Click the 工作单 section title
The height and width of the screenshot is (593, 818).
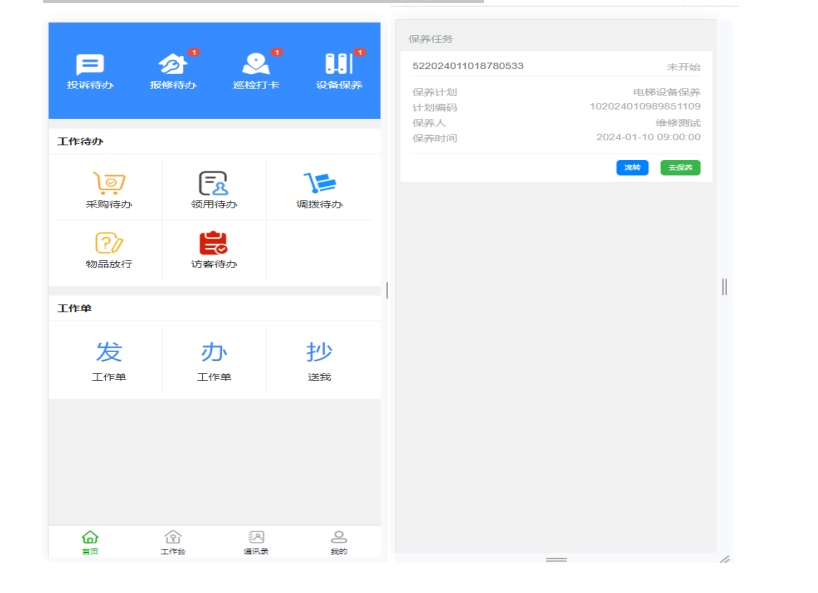click(x=75, y=308)
